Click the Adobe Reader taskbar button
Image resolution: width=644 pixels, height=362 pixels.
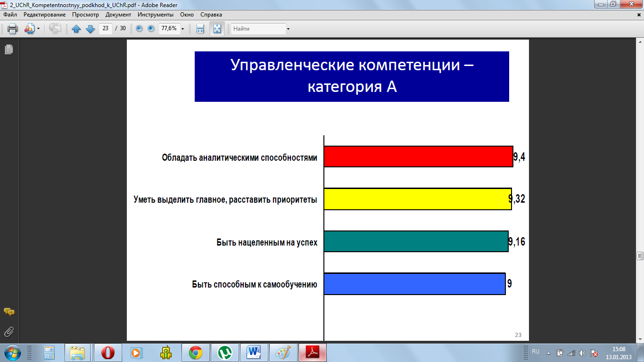313,353
